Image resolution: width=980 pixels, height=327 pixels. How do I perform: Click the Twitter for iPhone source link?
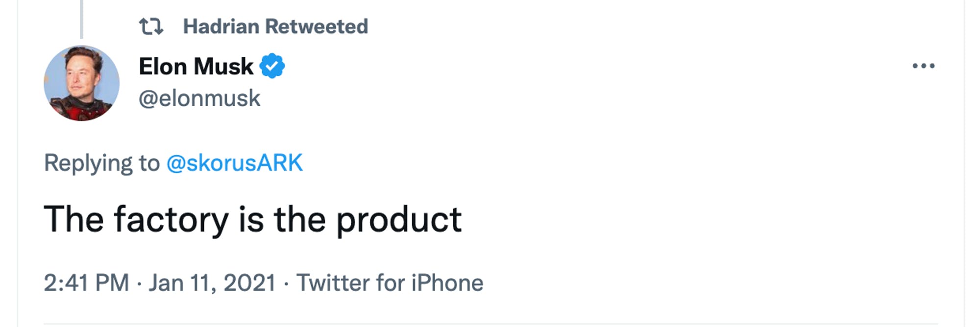coord(390,283)
